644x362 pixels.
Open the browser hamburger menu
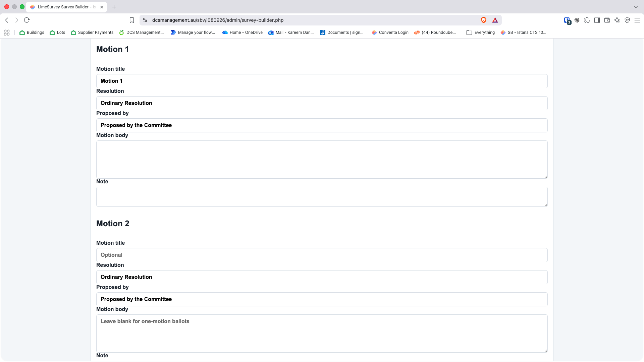(637, 20)
